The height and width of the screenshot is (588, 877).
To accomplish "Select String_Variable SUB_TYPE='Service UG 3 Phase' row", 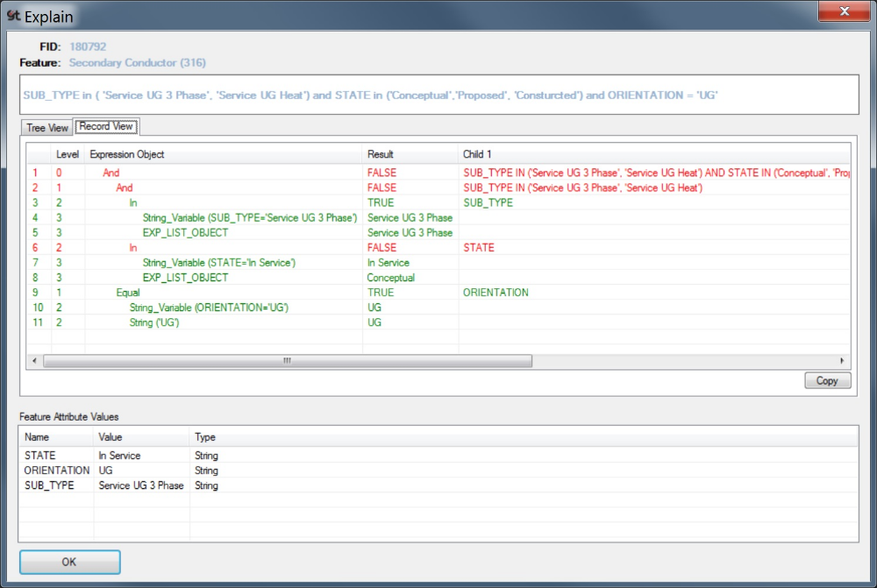I will click(438, 218).
